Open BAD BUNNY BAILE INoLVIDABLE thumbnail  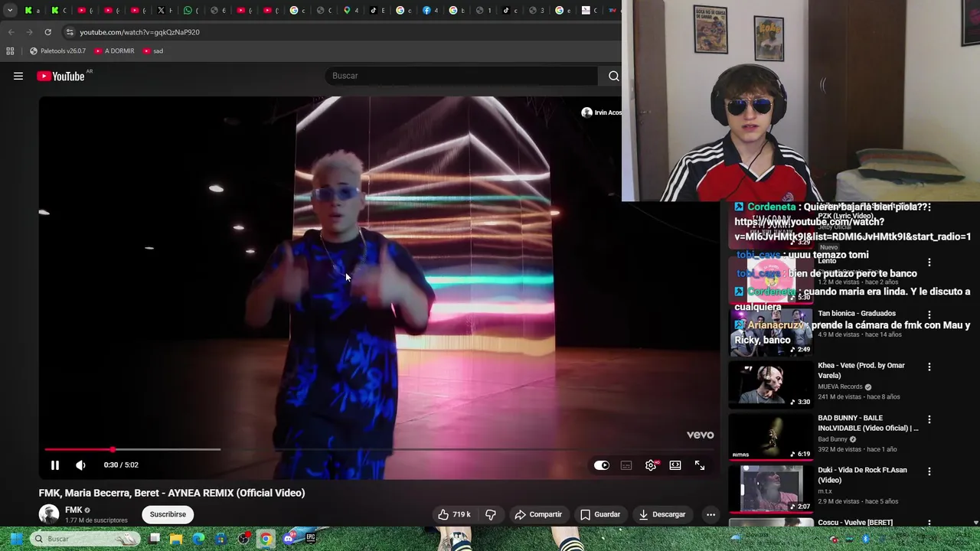click(771, 437)
